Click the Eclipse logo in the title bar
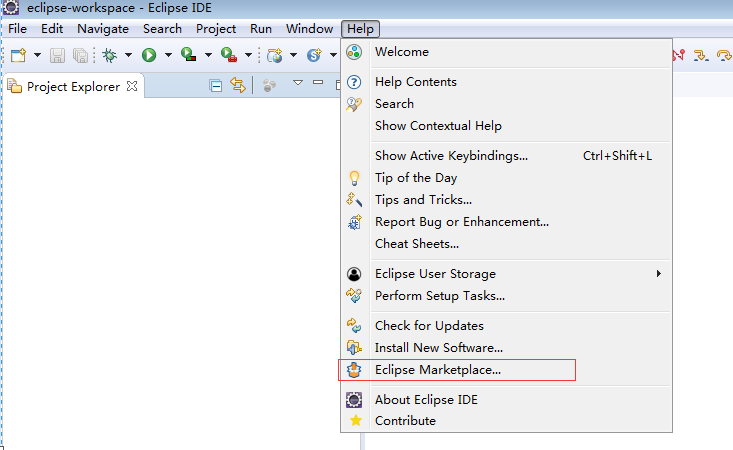 tap(11, 7)
